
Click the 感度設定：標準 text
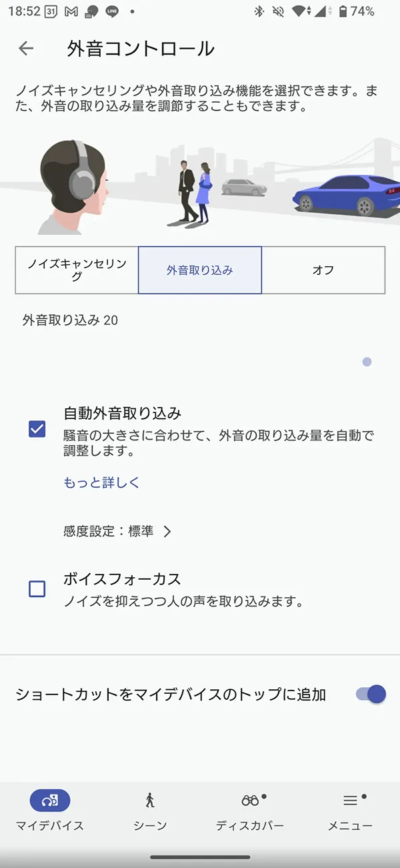point(109,531)
